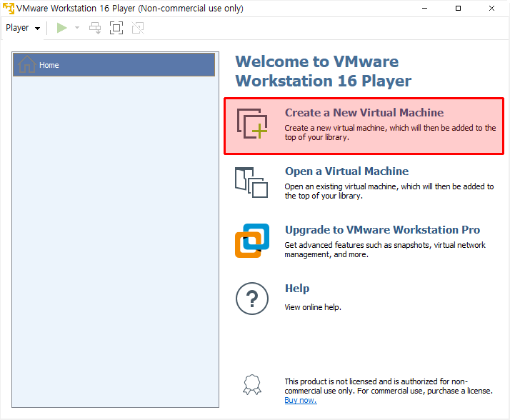Minimize the VMware Player window
The height and width of the screenshot is (420, 510).
pos(424,8)
